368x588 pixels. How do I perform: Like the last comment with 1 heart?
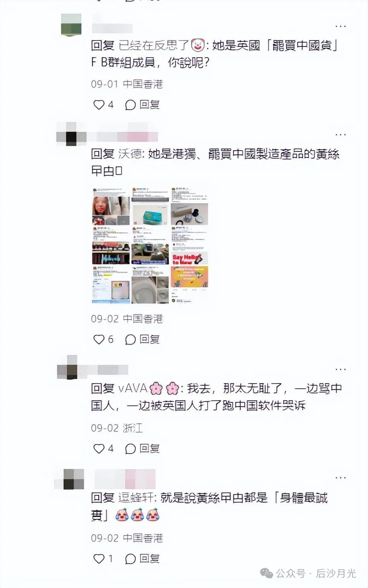(x=99, y=559)
